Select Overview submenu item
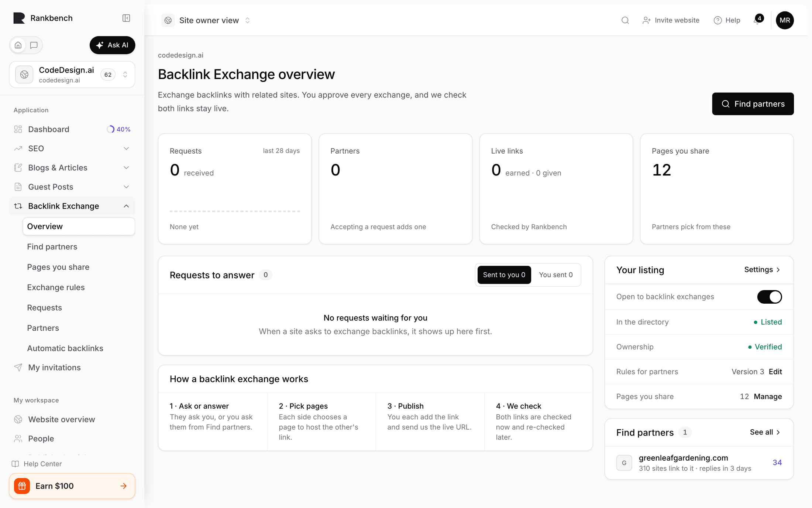The image size is (812, 508). click(79, 226)
